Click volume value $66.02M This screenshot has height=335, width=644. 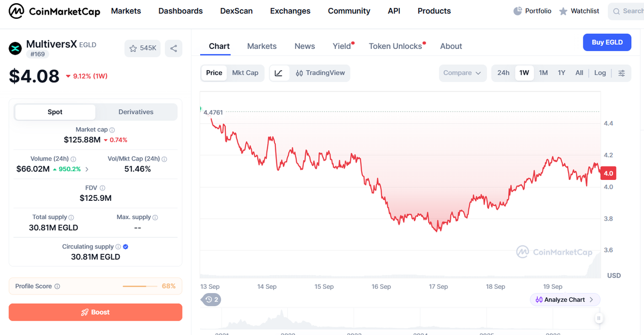pyautogui.click(x=33, y=169)
